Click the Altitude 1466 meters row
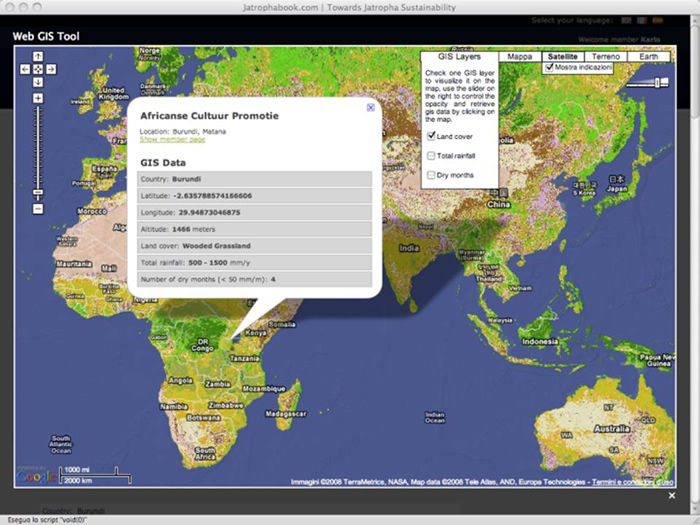The width and height of the screenshot is (700, 525). click(x=254, y=229)
